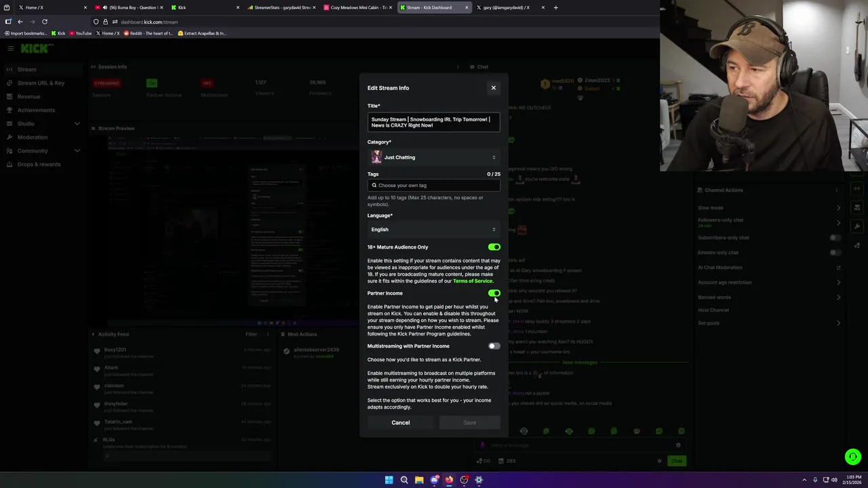Open Account age restriction settings
Screen dimensions: 868x488
point(769,283)
